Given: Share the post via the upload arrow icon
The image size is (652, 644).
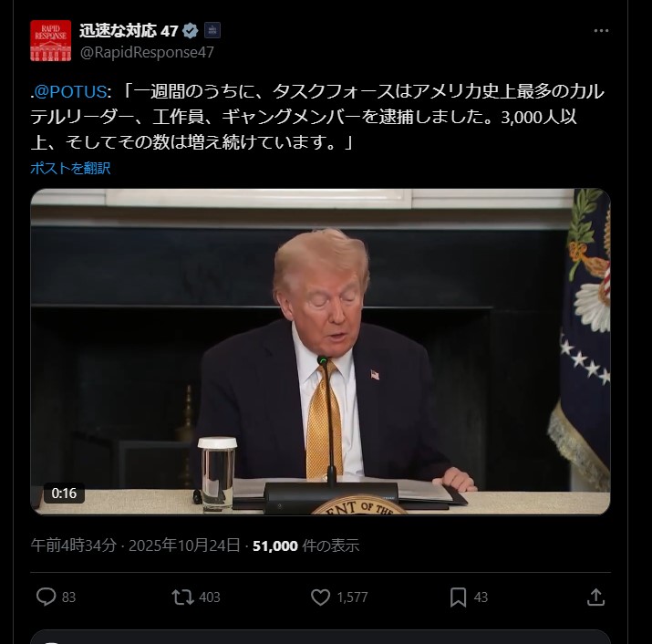Looking at the screenshot, I should coord(595,597).
